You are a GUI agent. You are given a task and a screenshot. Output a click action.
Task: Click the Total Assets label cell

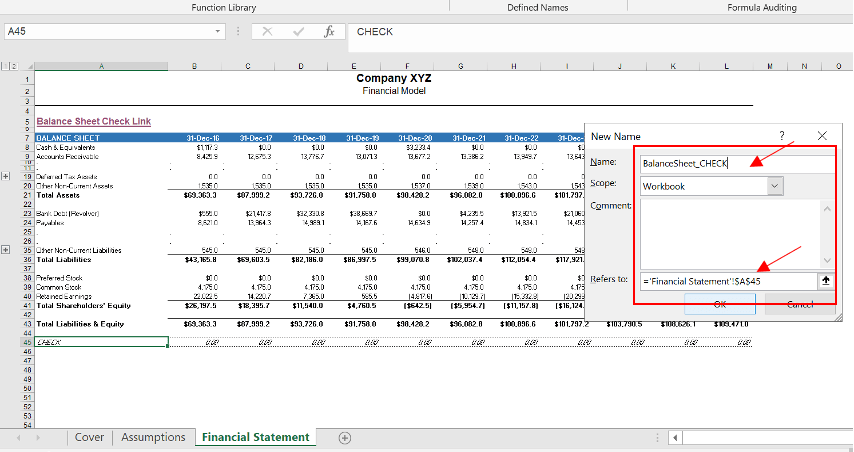click(58, 195)
